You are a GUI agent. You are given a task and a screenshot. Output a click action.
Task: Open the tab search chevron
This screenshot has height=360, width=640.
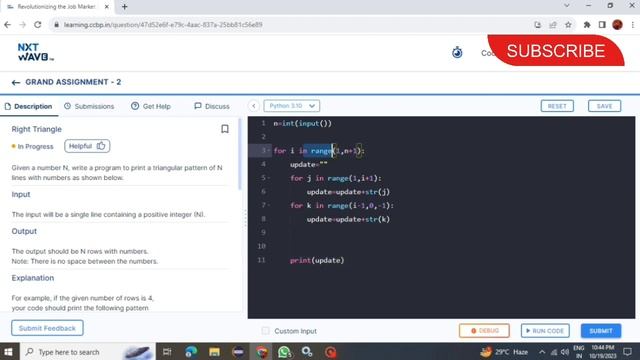click(x=567, y=6)
